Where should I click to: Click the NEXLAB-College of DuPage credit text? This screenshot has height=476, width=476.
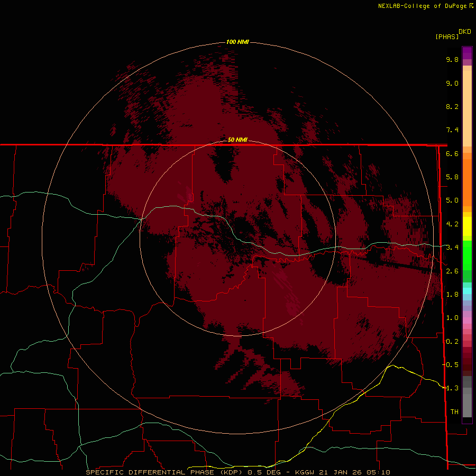pos(422,6)
